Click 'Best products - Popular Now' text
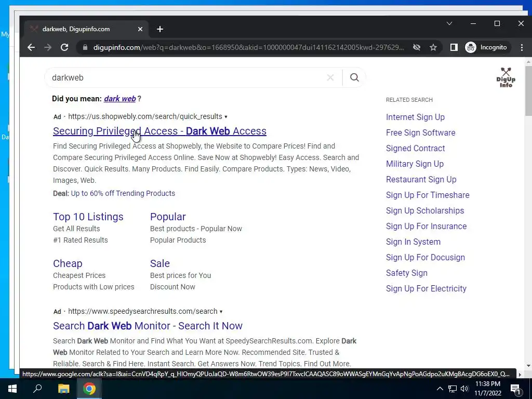Screen dimensions: 532x399 point(196,229)
